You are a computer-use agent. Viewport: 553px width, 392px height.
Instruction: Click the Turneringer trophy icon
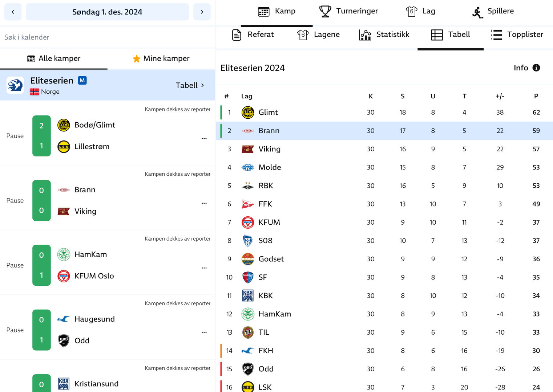(325, 11)
